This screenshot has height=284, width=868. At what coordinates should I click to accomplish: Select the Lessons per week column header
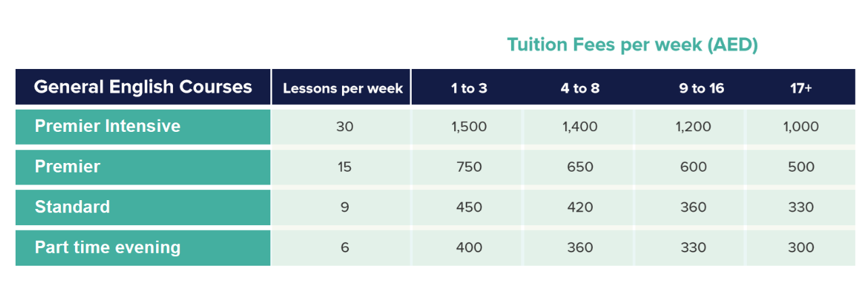342,88
